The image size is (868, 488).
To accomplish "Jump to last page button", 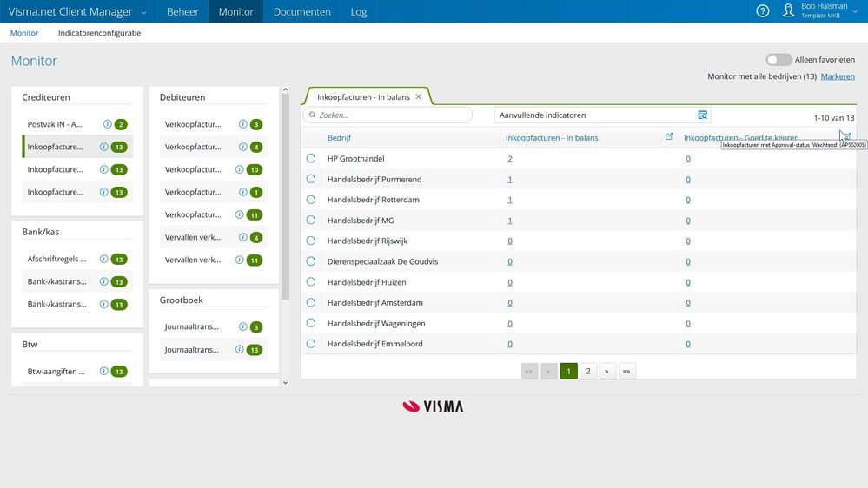I will pos(626,371).
